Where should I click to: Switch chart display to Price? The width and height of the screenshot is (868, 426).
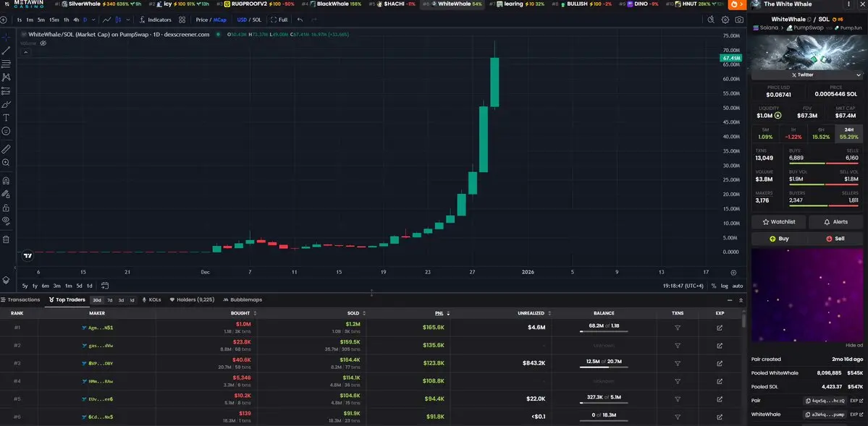point(202,20)
